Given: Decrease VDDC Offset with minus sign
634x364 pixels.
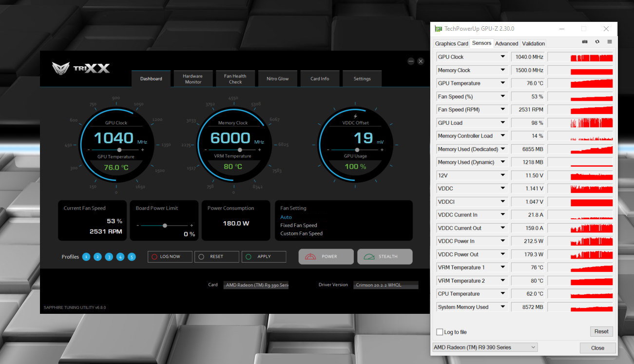Looking at the screenshot, I should pyautogui.click(x=328, y=150).
